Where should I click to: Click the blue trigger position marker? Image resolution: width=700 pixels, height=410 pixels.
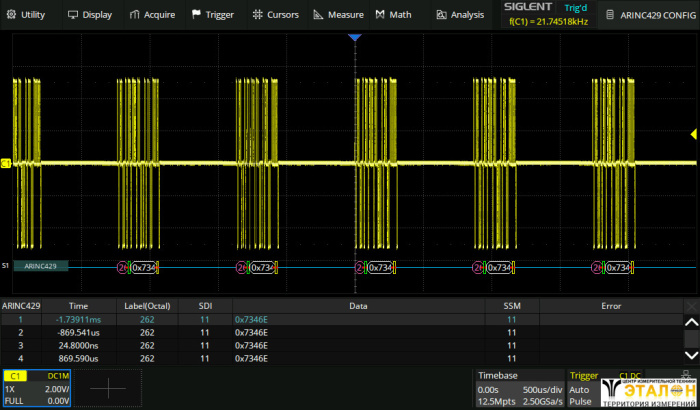353,37
